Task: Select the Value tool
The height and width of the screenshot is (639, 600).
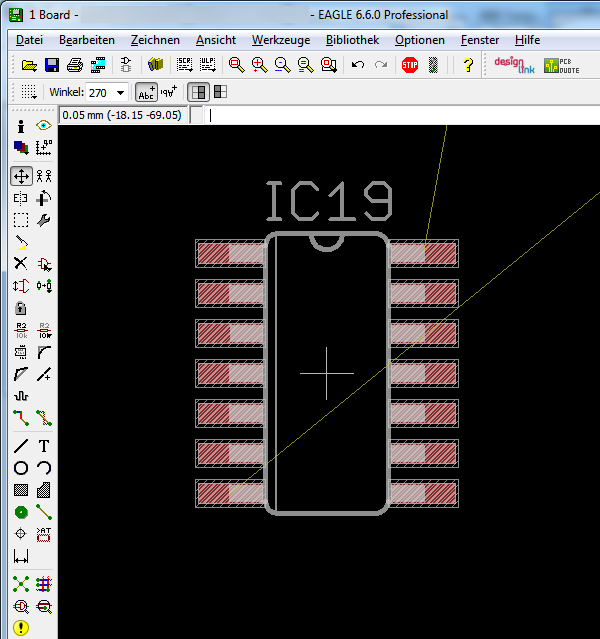Action: coord(44,331)
